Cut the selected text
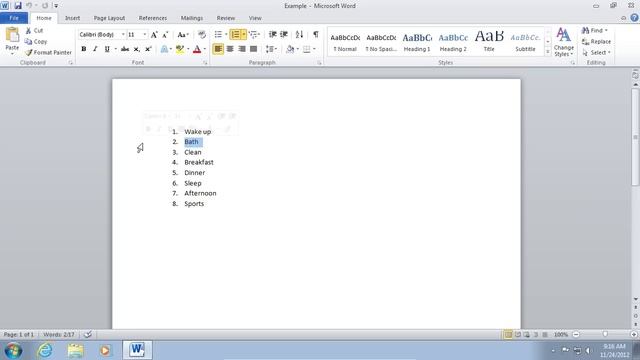Screen dimensions: 640x360 coord(34,31)
